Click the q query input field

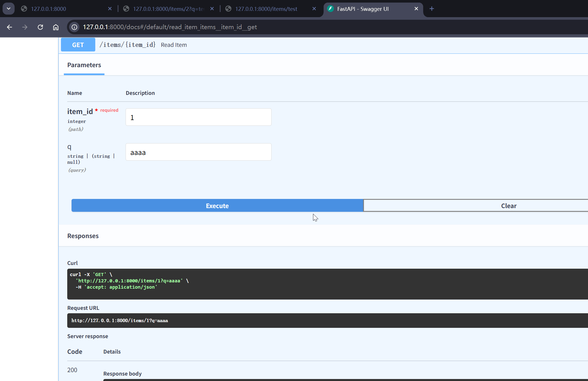pyautogui.click(x=198, y=152)
